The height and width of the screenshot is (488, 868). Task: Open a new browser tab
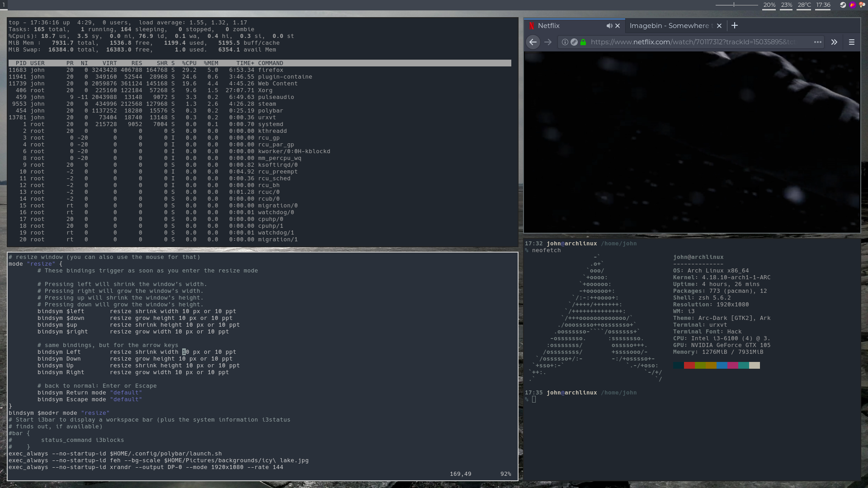(735, 26)
